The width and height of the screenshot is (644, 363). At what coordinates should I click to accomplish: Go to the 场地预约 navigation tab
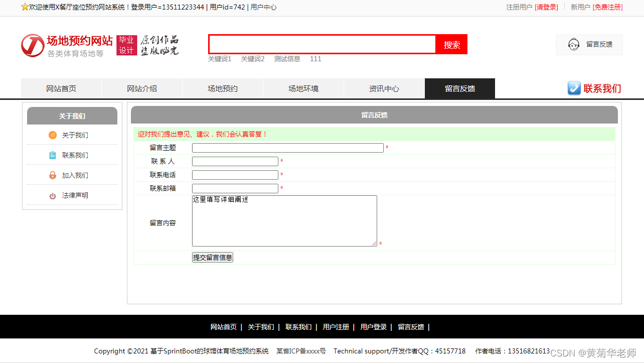[223, 89]
